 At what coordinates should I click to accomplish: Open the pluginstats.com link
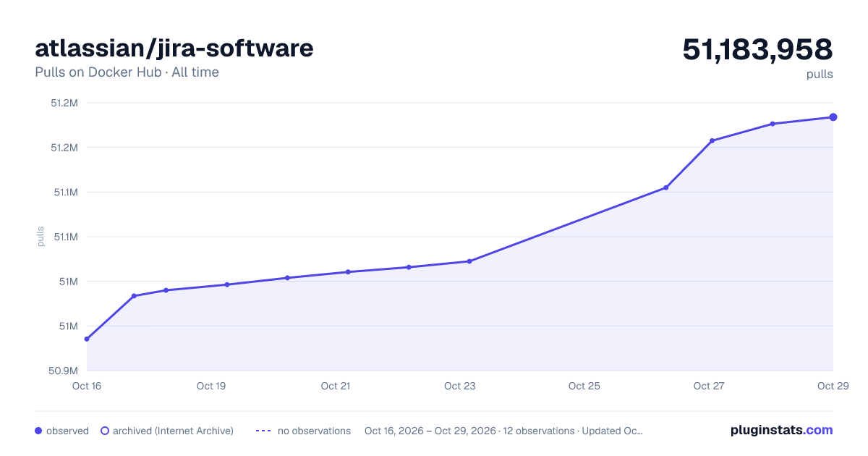pos(782,430)
